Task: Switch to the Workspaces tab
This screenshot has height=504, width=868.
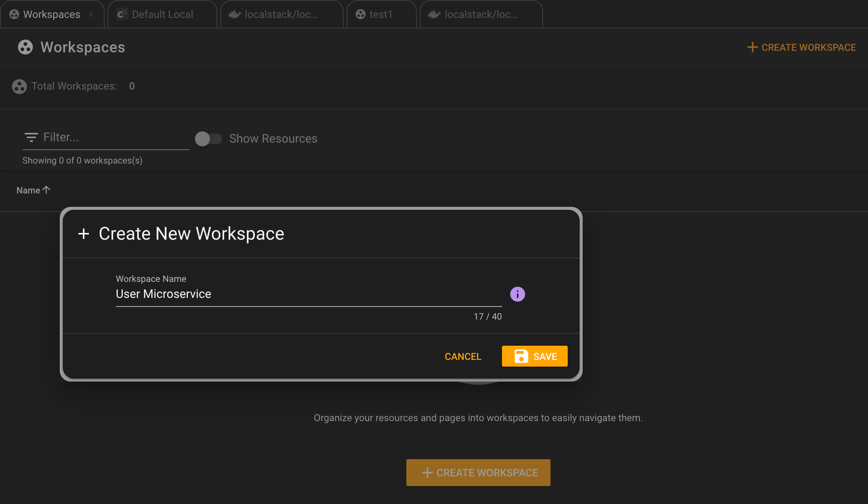Action: 52,14
